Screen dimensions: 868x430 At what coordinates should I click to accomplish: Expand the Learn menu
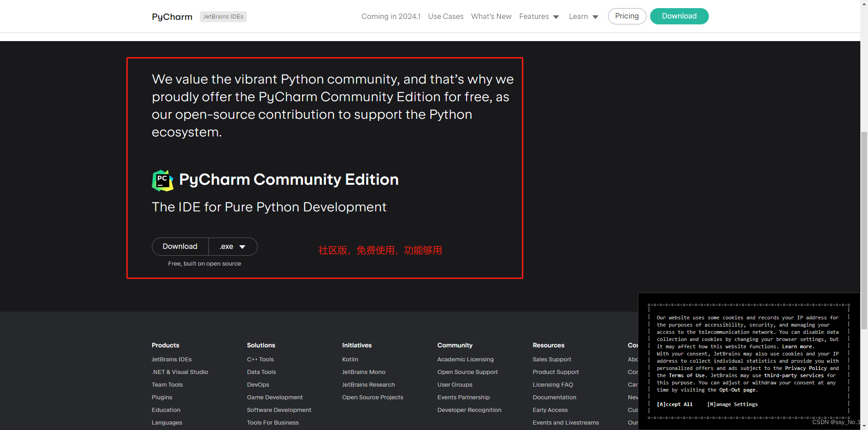583,16
